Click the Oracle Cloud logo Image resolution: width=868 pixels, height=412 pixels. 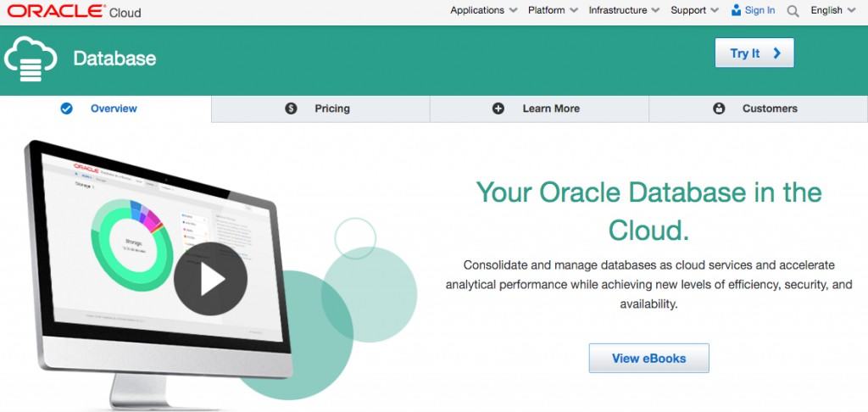75,11
